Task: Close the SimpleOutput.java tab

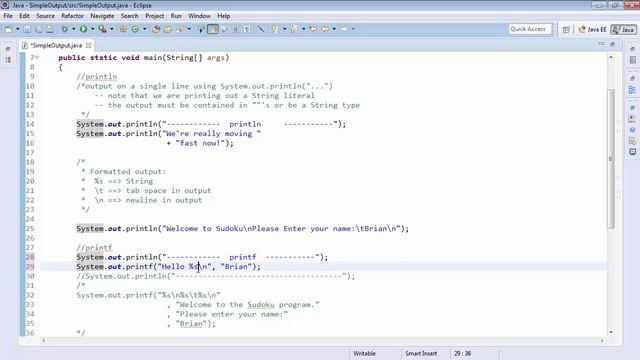Action: 89,45
